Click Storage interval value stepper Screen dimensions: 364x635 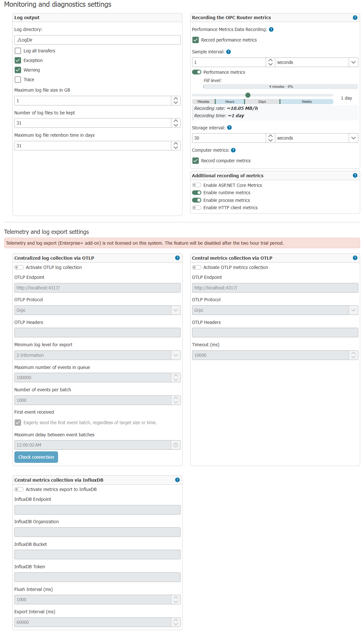[x=270, y=138]
